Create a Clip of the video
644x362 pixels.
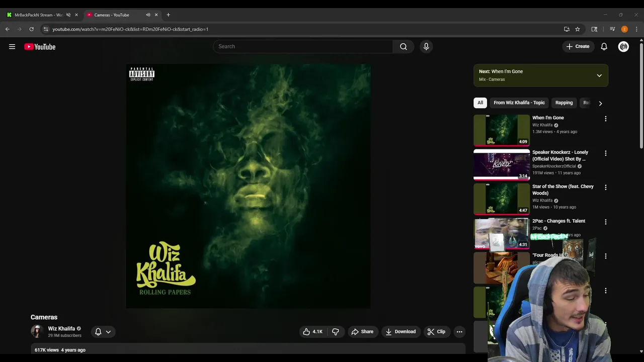[x=436, y=332]
